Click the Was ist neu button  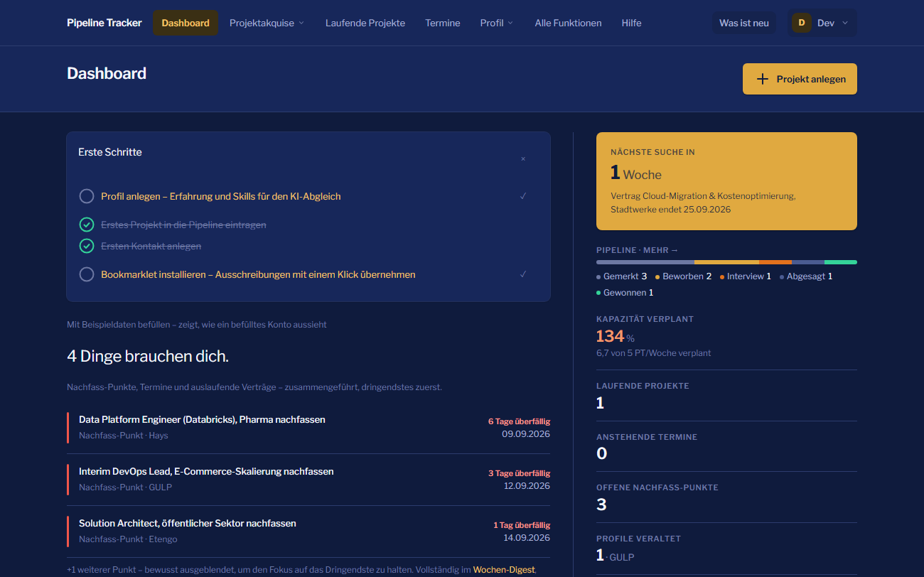coord(744,23)
